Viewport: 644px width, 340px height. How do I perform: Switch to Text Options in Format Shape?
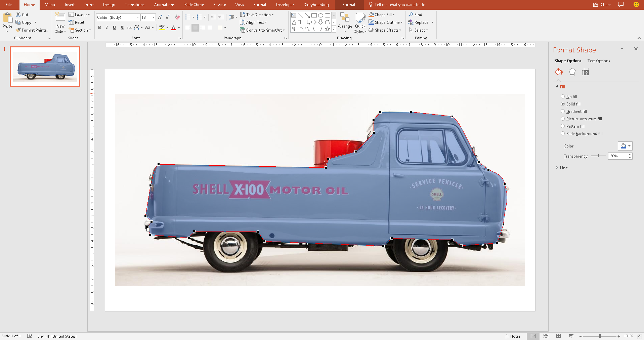[599, 61]
